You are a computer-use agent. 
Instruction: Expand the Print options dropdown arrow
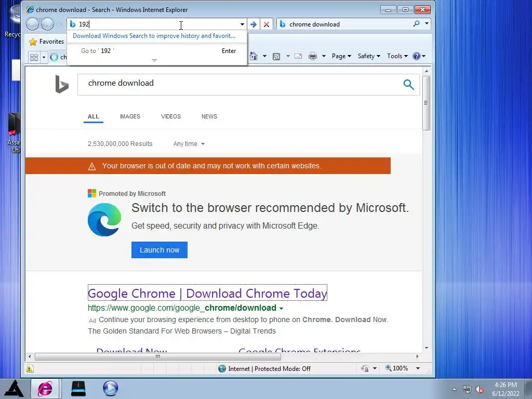[324, 56]
